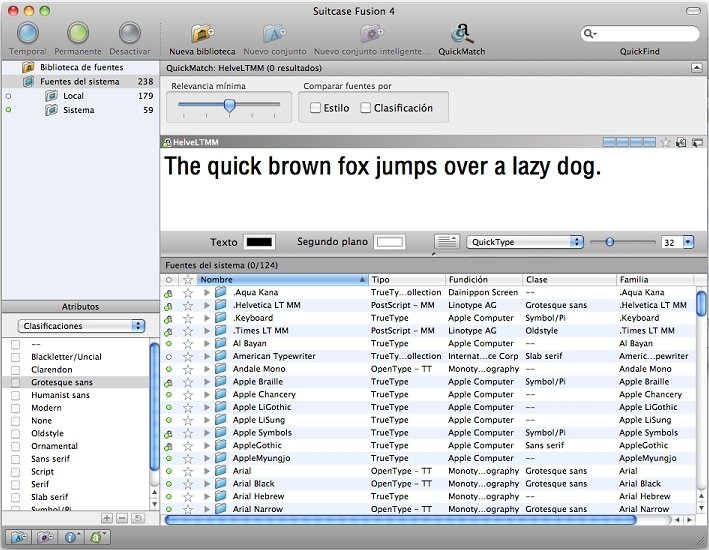Click the new set bottom bar icon

(x=19, y=537)
